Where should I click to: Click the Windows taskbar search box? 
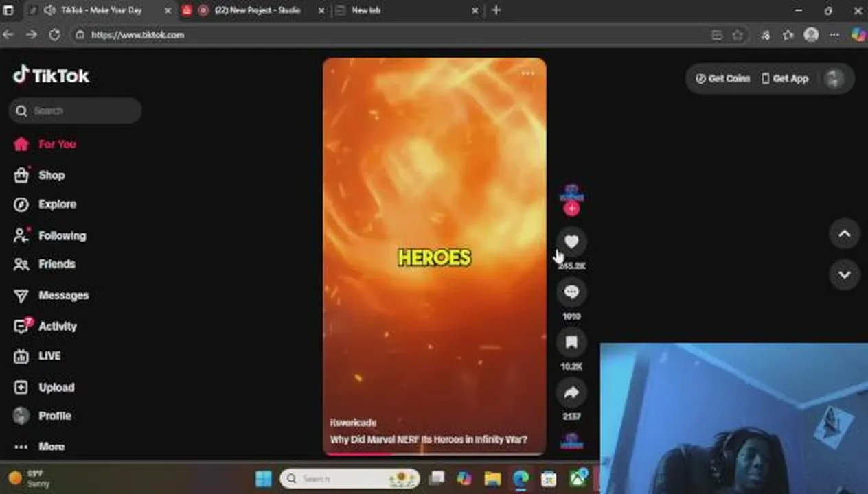[350, 479]
